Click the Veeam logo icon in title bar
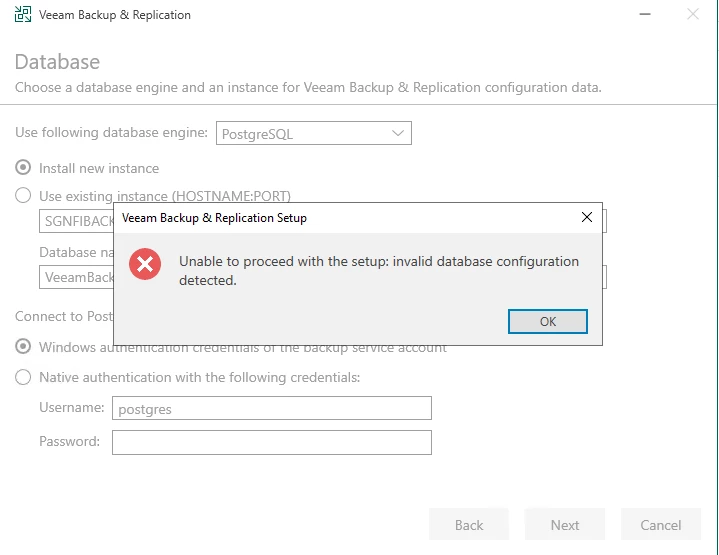 tap(23, 15)
